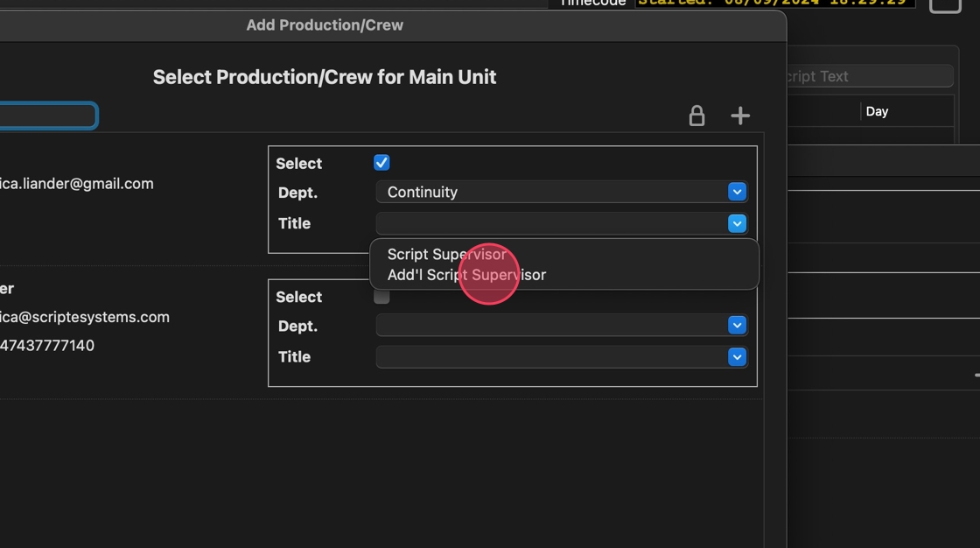Image resolution: width=980 pixels, height=548 pixels.
Task: Click the scriptesystems.com email address
Action: (x=85, y=317)
